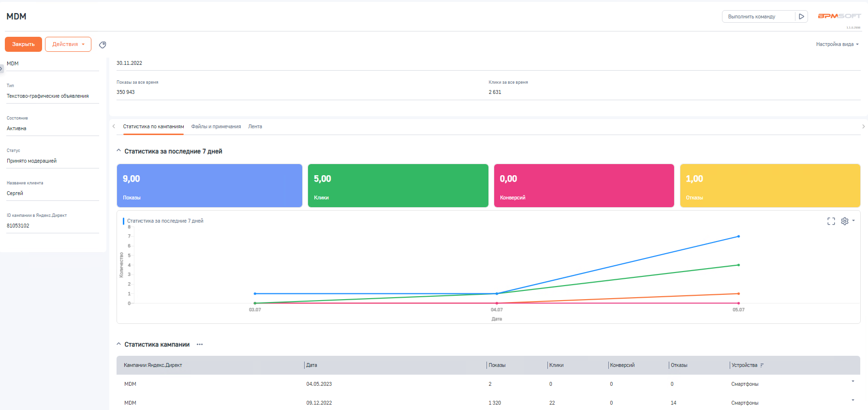Click the tag icon beside Действия

click(x=103, y=45)
